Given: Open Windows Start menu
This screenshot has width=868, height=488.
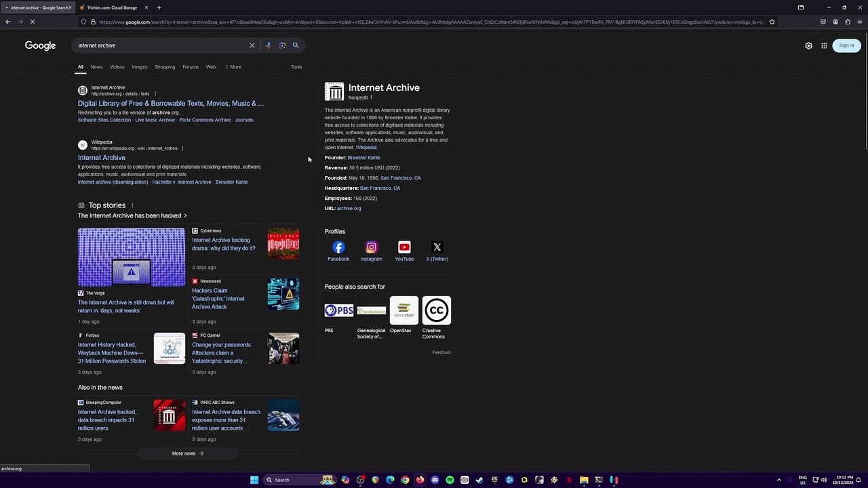Looking at the screenshot, I should (x=254, y=480).
